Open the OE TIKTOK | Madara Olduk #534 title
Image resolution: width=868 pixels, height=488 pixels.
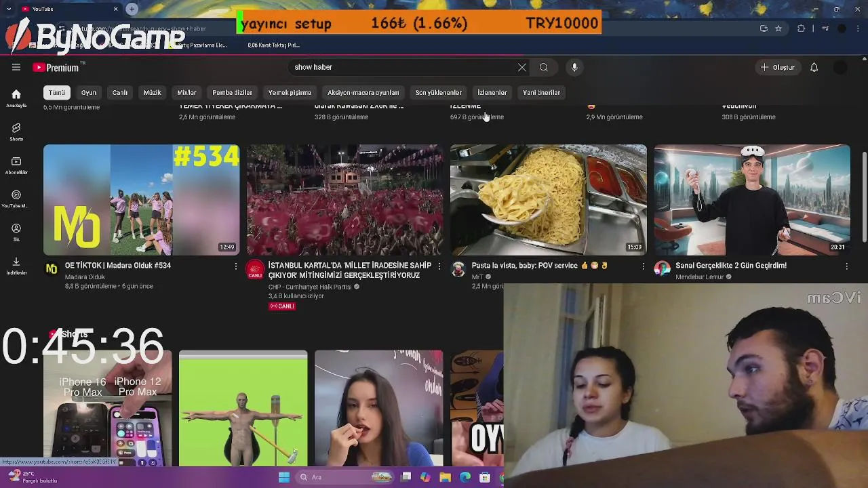[x=118, y=266]
